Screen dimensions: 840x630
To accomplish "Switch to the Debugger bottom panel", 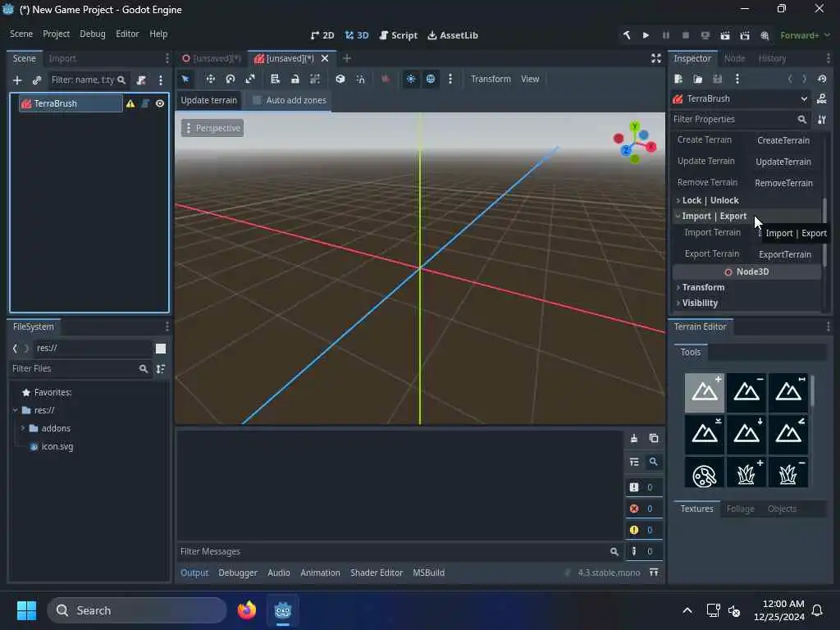I will (x=238, y=573).
